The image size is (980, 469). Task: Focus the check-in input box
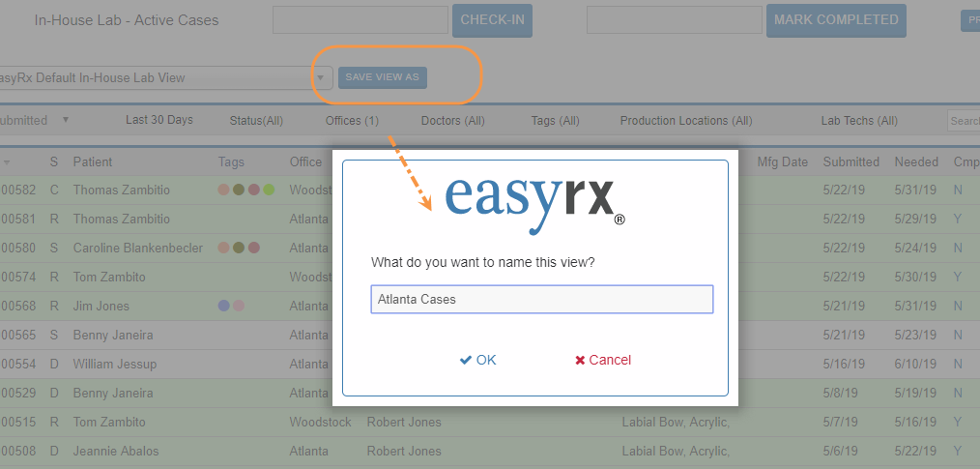(x=360, y=20)
